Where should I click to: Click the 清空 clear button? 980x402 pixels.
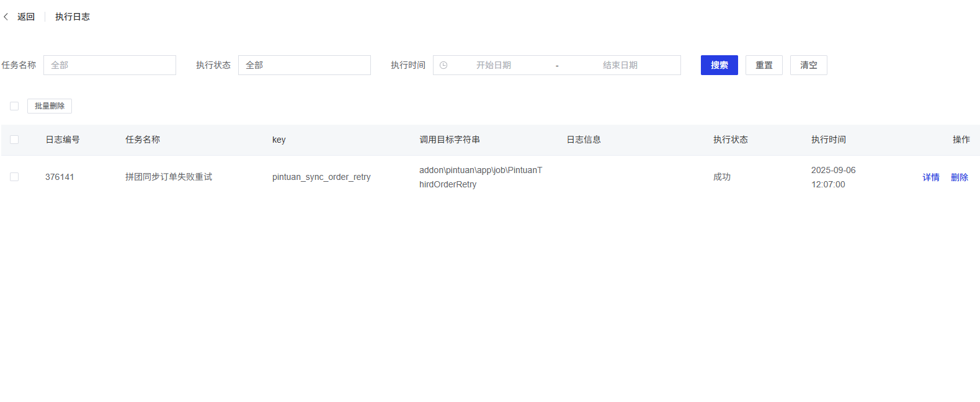(808, 65)
